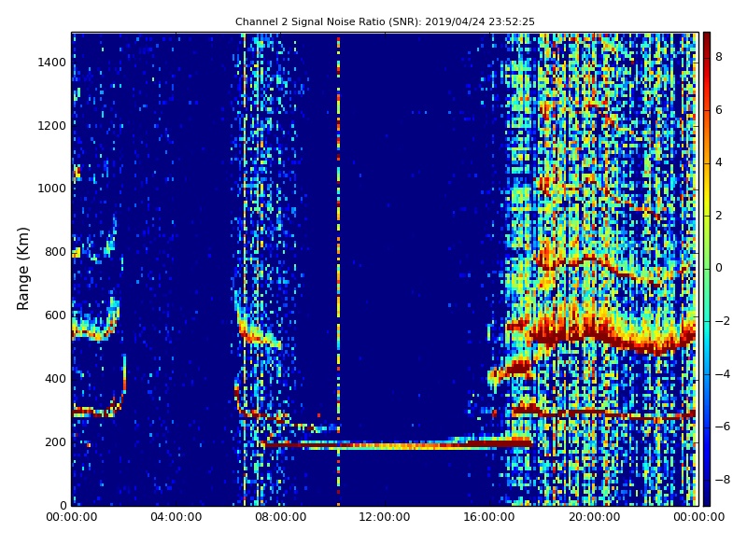747x560 pixels.
Task: Click the y-axis tick label 200
Action: tap(56, 441)
